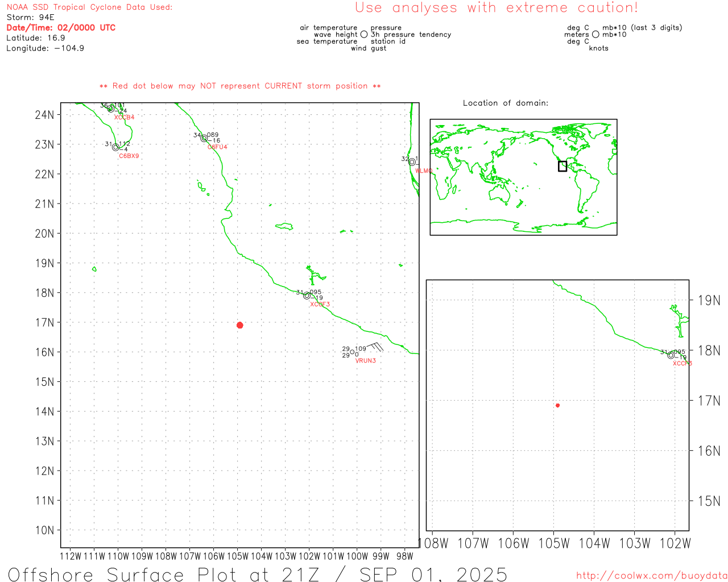Click the 24N latitude axis label
728x582 pixels.
[x=45, y=115]
